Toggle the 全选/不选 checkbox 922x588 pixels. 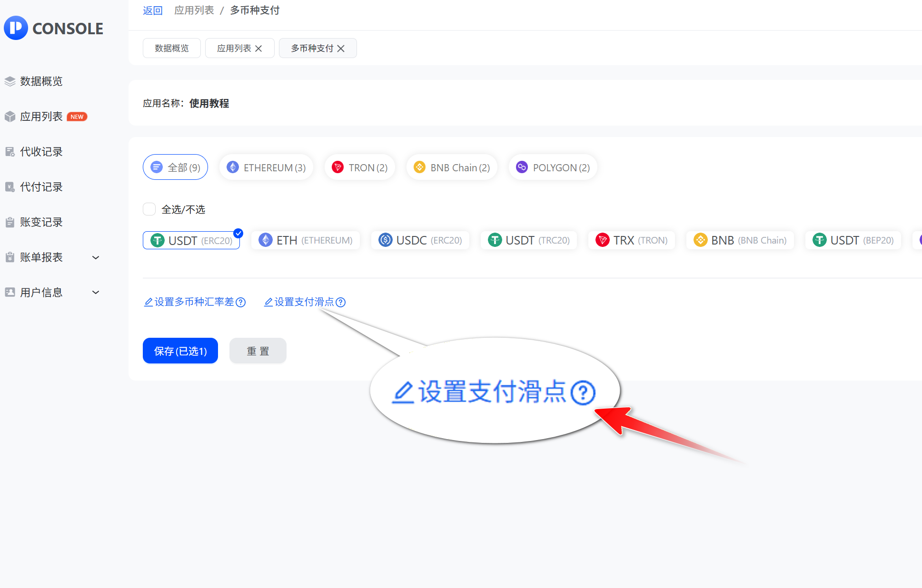click(x=149, y=209)
